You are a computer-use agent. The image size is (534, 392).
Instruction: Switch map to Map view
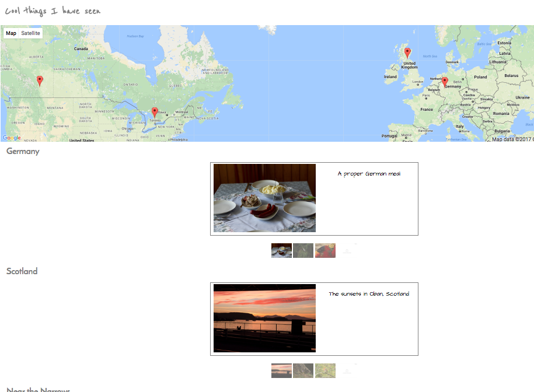(11, 33)
